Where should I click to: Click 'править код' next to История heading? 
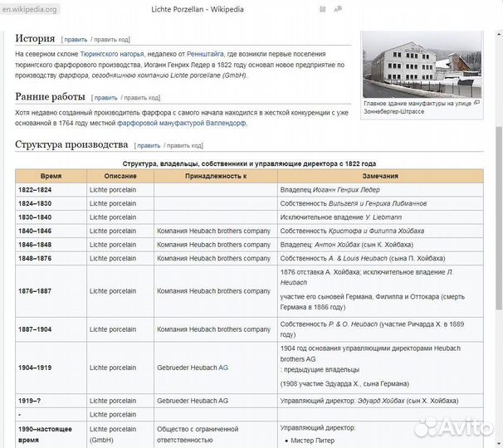(x=111, y=39)
